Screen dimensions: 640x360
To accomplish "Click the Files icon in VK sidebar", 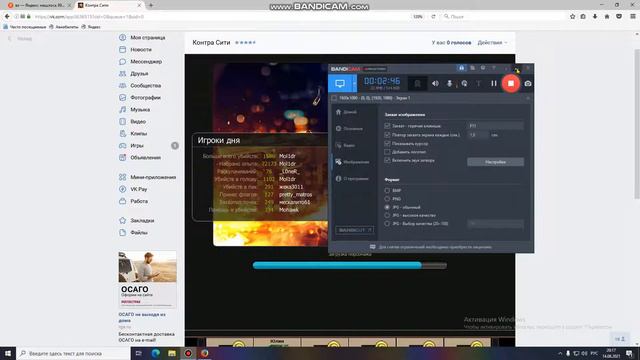I will [x=122, y=232].
